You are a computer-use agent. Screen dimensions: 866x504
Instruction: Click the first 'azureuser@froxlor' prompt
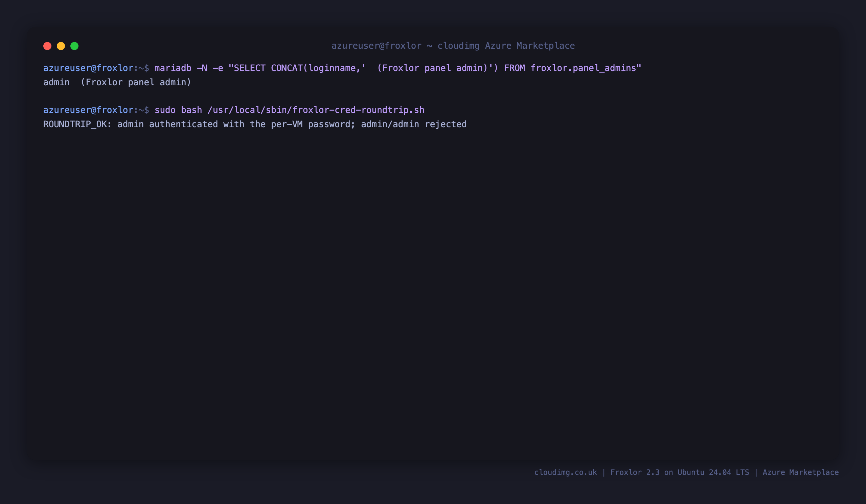pyautogui.click(x=88, y=68)
